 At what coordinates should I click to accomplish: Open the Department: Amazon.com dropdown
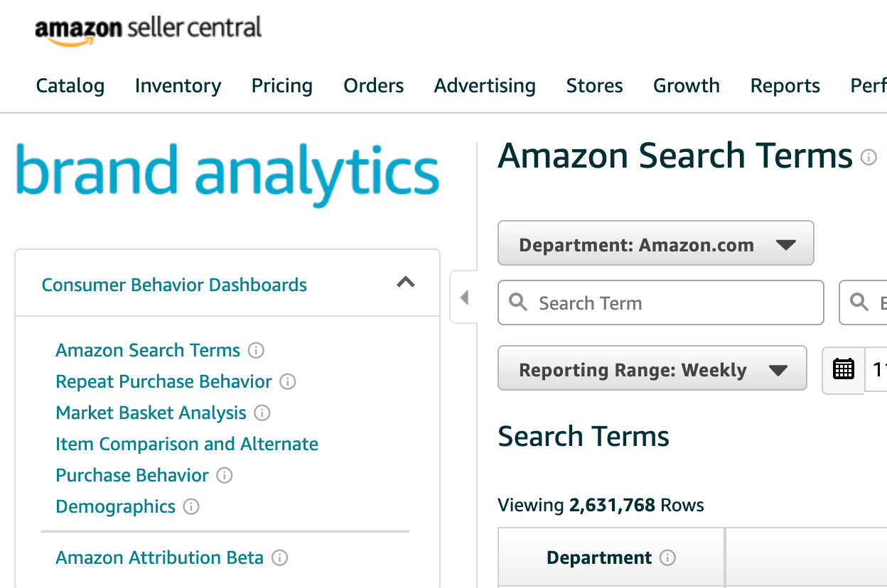point(655,244)
